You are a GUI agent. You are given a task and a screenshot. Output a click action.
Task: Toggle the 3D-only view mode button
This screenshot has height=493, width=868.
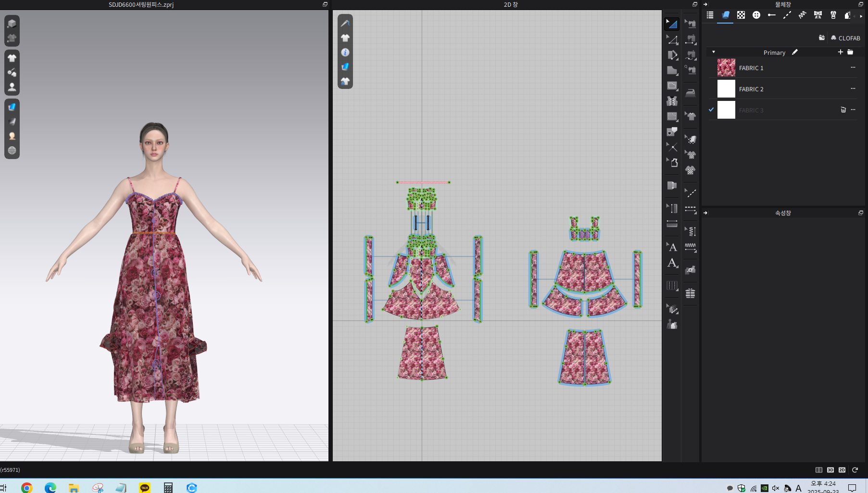(x=830, y=470)
